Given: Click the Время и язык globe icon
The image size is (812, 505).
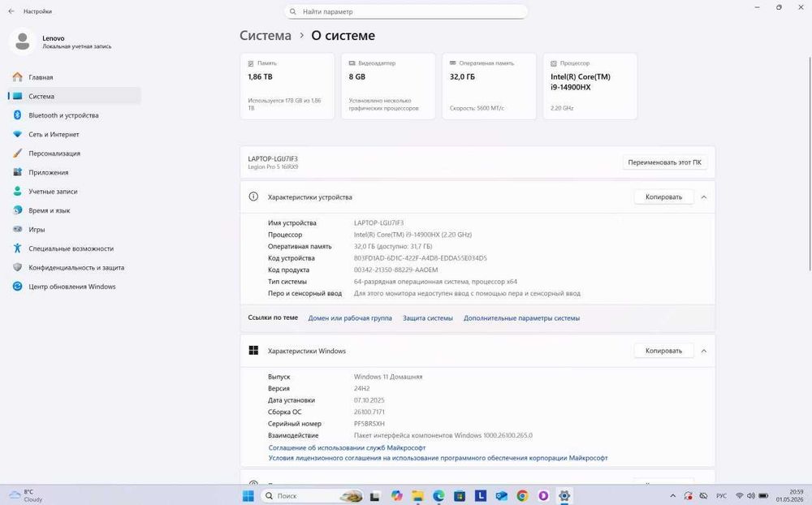Looking at the screenshot, I should tap(18, 210).
